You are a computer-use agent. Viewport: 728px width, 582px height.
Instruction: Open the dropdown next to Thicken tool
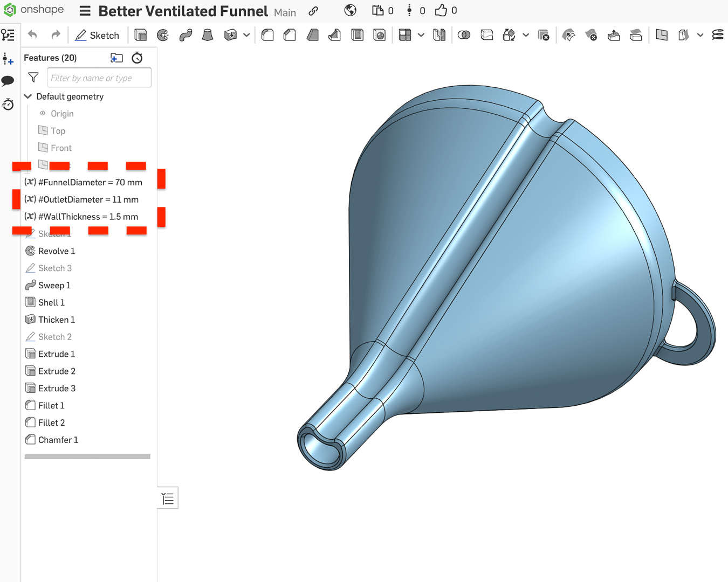point(246,35)
